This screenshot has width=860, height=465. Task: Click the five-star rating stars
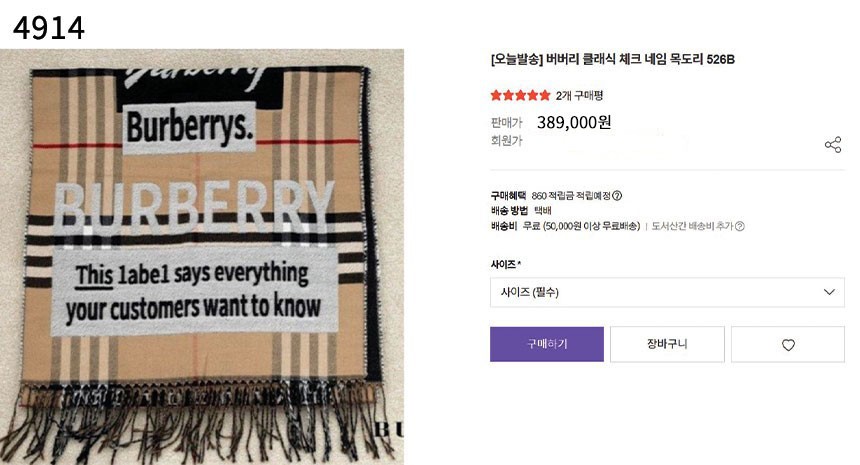pyautogui.click(x=520, y=95)
